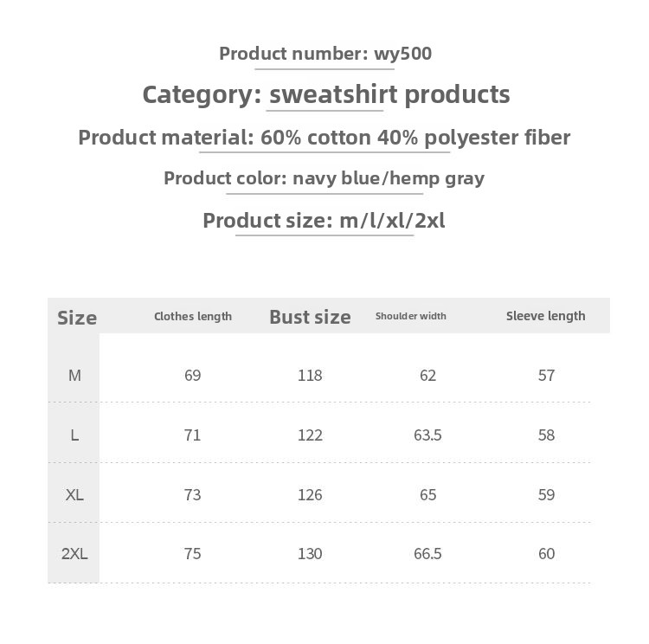649x644 pixels.
Task: Click the 2XL size row label
Action: (75, 554)
